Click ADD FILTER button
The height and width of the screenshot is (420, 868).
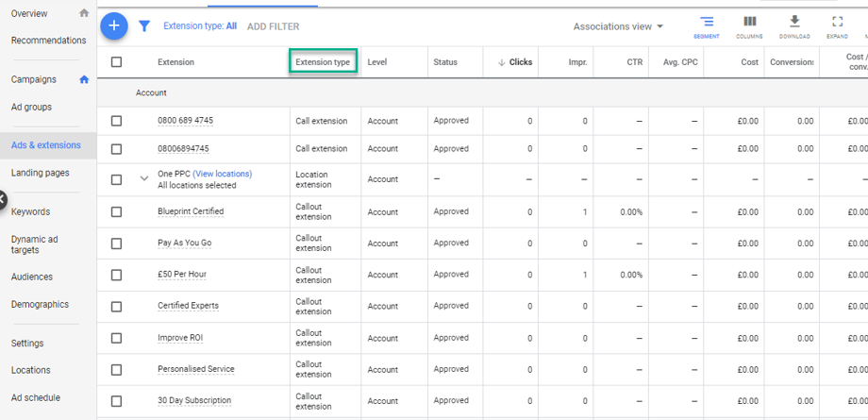[x=273, y=26]
